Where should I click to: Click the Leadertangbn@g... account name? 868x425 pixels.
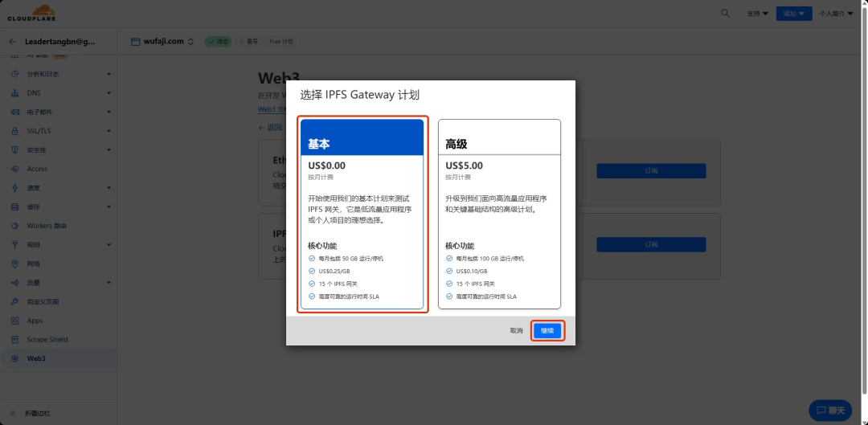tap(60, 42)
